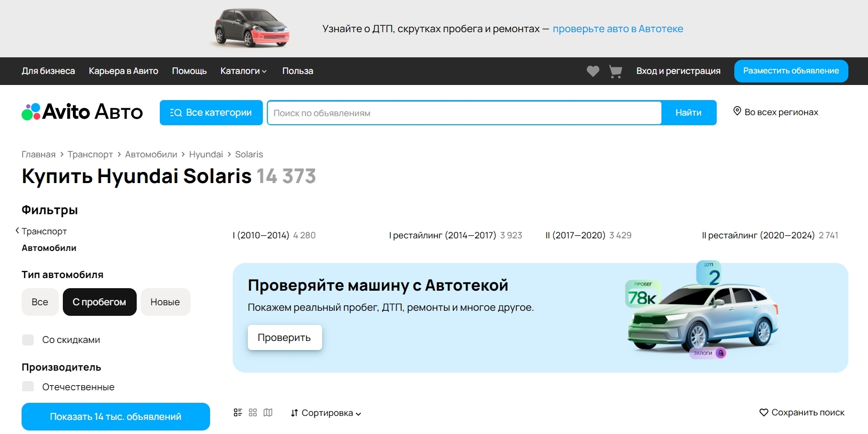The height and width of the screenshot is (434, 868).
Task: Go to Автомобили breadcrumb
Action: pos(151,154)
